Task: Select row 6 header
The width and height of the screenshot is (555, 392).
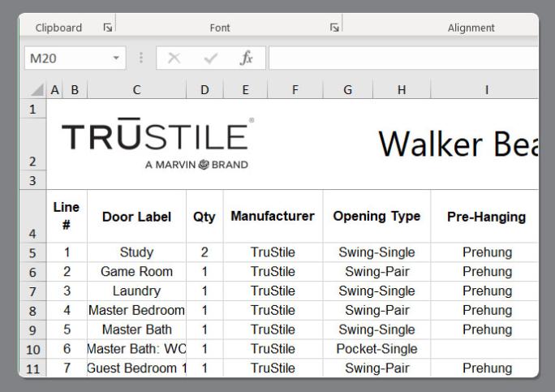Action: click(32, 272)
